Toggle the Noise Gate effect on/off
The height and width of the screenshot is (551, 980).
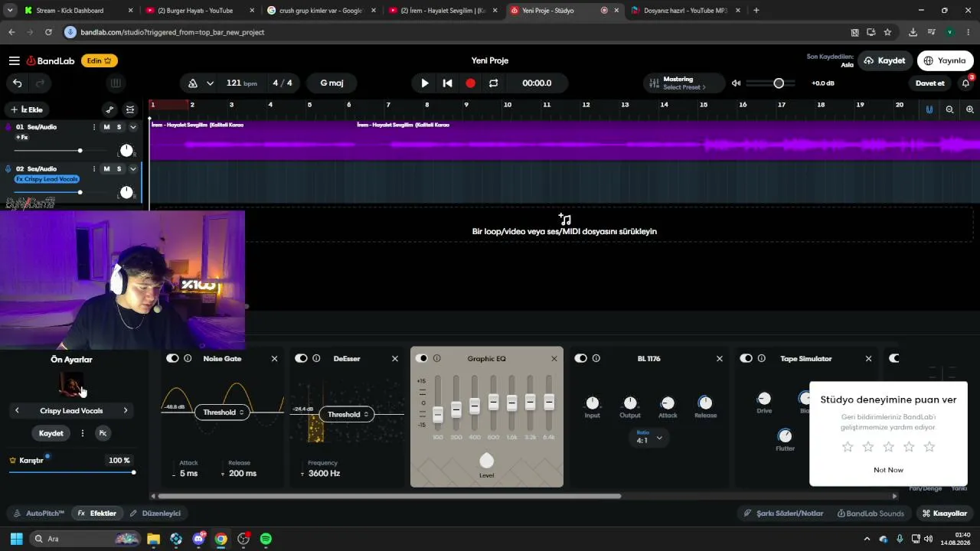pos(172,358)
